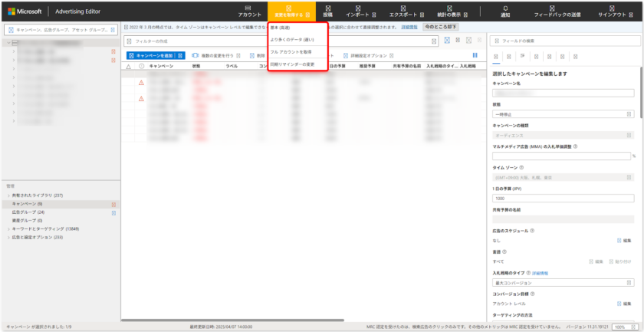
Task: Open the 詳細情報 link in the notice bar
Action: [x=409, y=27]
